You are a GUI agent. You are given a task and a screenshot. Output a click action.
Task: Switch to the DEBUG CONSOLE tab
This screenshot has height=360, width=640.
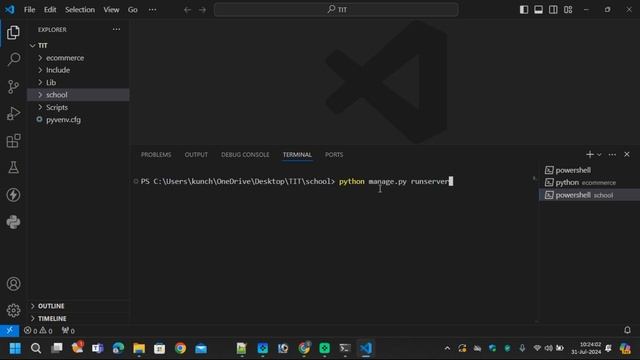coord(245,155)
